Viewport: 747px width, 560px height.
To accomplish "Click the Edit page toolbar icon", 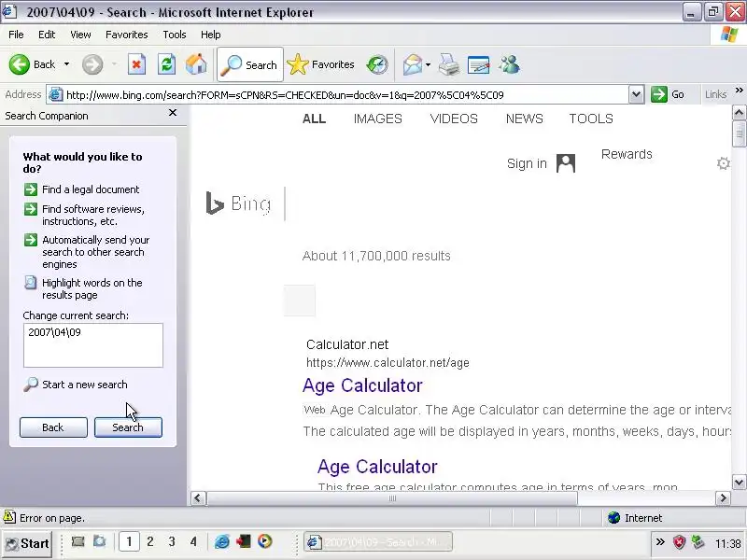I will [x=479, y=64].
